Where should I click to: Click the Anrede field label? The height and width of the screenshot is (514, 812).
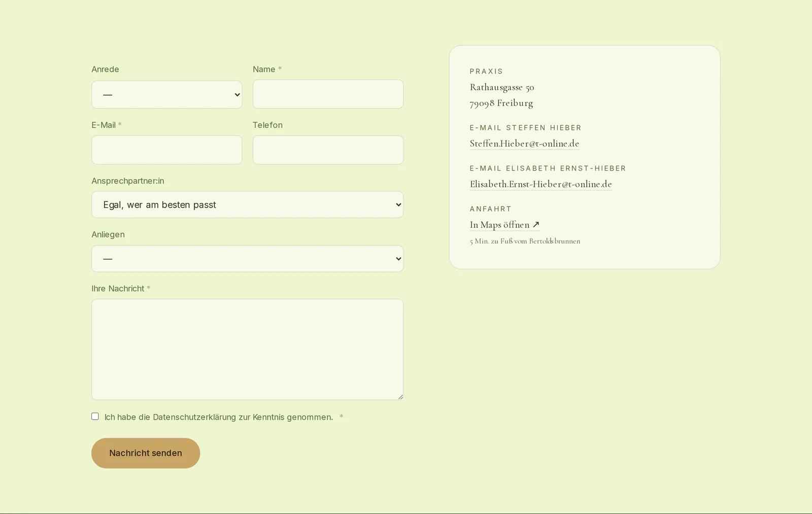105,70
